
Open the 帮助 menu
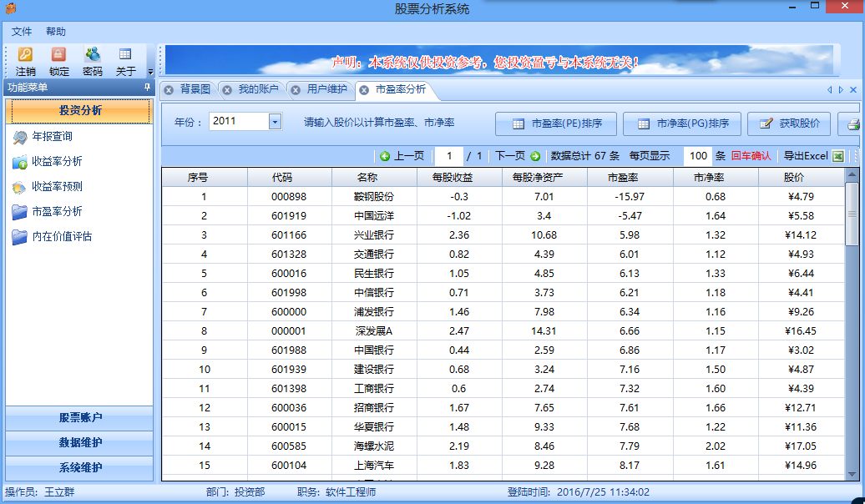[x=56, y=32]
